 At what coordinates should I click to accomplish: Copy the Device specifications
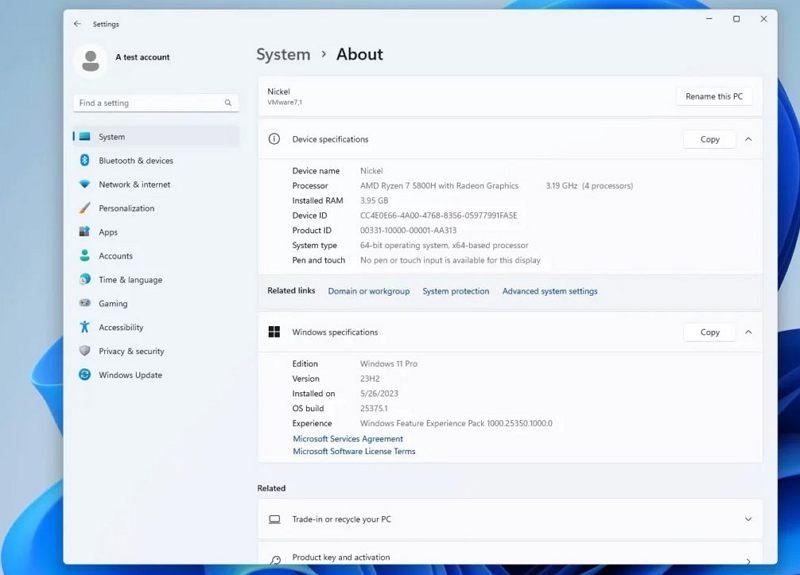coord(710,139)
